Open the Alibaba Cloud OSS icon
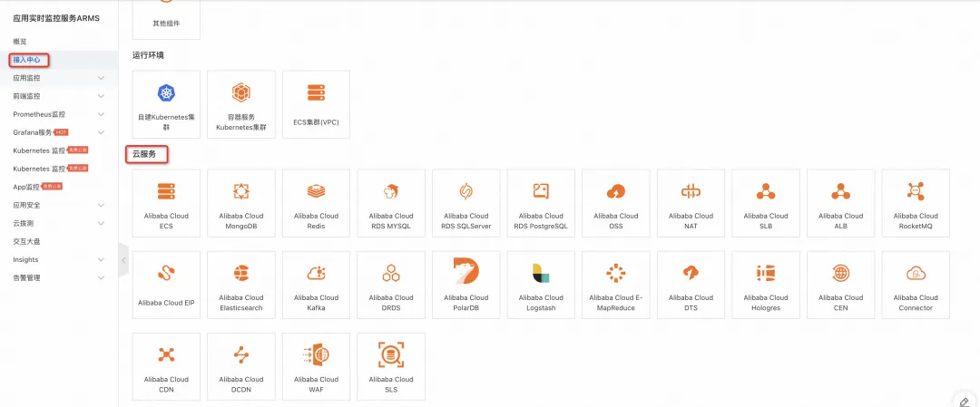Screen dimensions: 980x407 coord(616,191)
